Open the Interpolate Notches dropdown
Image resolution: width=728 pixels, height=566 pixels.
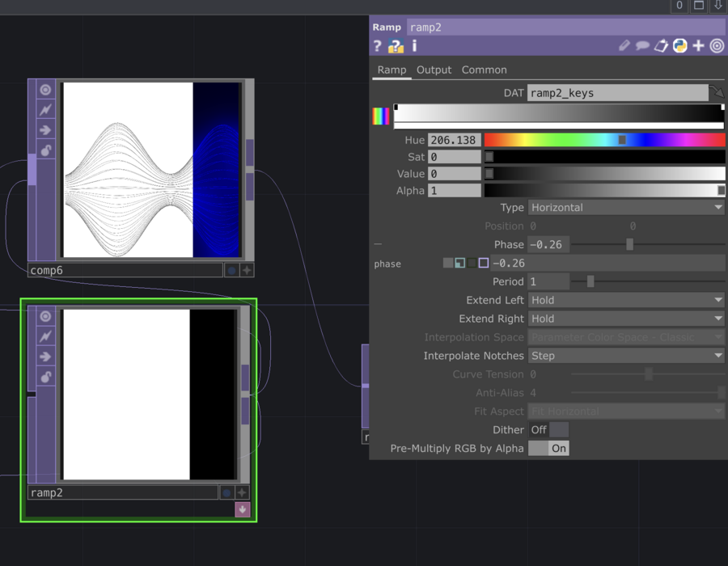click(x=626, y=356)
